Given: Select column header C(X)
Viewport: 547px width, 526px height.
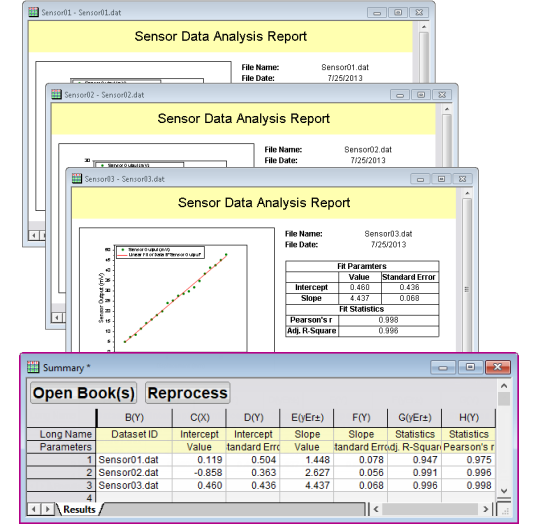Looking at the screenshot, I should tap(200, 418).
